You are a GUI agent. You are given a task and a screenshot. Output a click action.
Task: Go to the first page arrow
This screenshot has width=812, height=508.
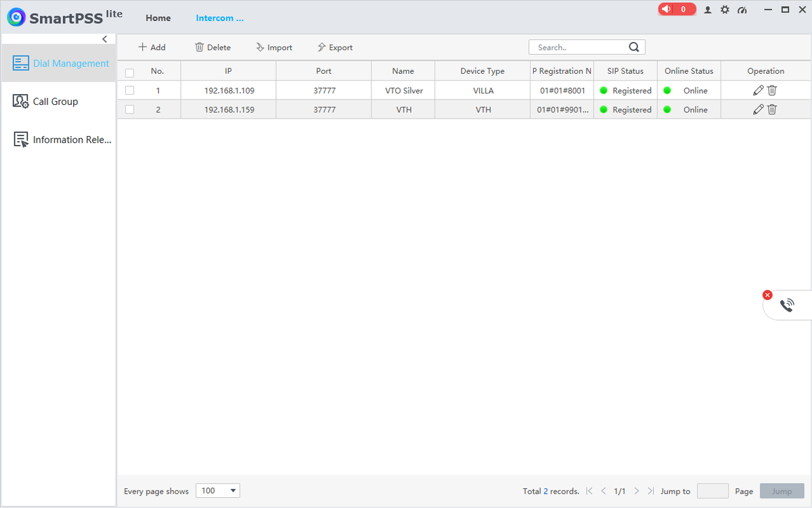(589, 491)
